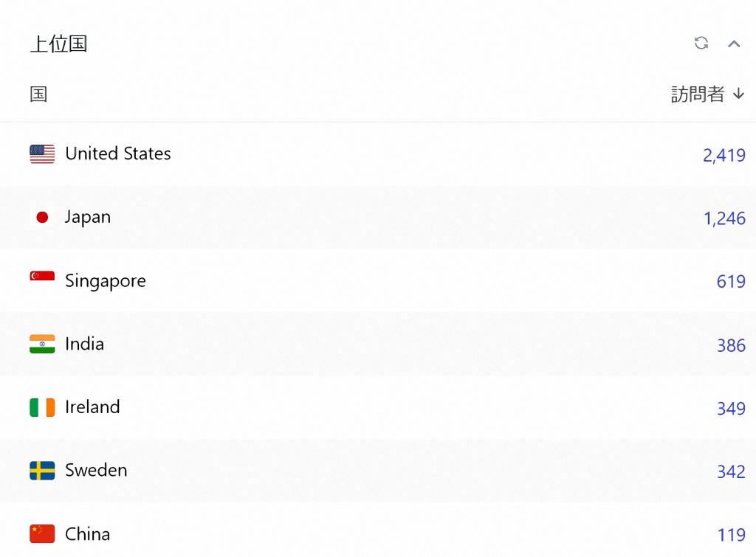The image size is (756, 557).
Task: Click the 訪問者 column header label
Action: click(698, 94)
